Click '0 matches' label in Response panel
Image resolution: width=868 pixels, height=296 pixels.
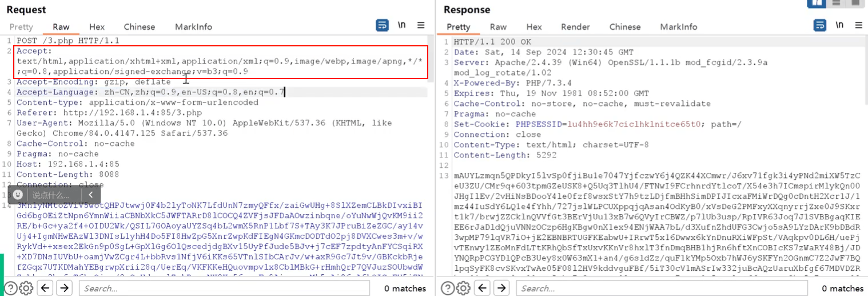tap(843, 289)
